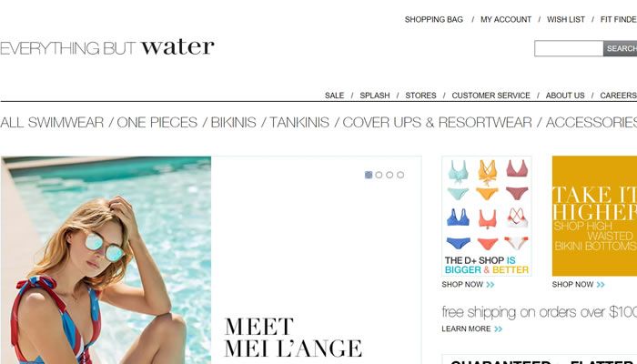The image size is (637, 364).
Task: Select the third carousel slide dot
Action: (389, 175)
